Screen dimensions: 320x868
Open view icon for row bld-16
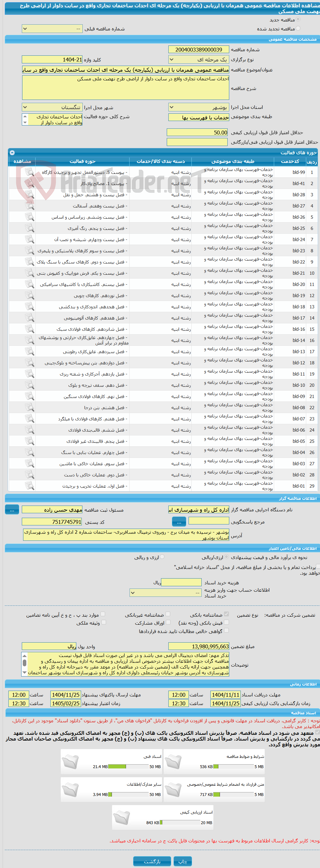coord(30,329)
